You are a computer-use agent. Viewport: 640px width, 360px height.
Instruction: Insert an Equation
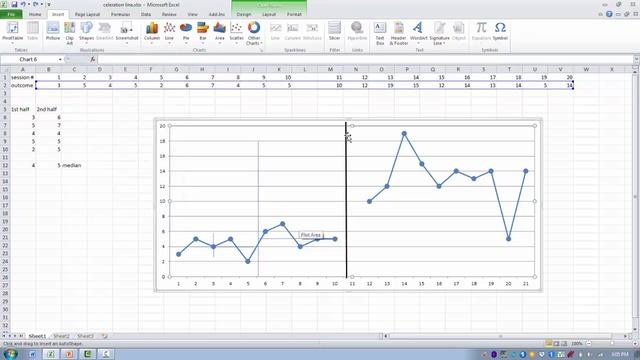click(x=481, y=32)
